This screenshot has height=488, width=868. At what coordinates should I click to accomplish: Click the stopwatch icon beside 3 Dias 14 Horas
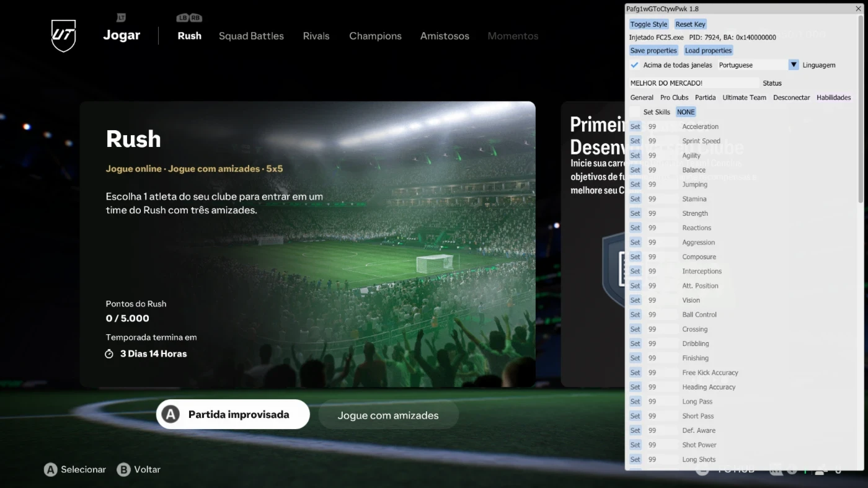pos(109,353)
